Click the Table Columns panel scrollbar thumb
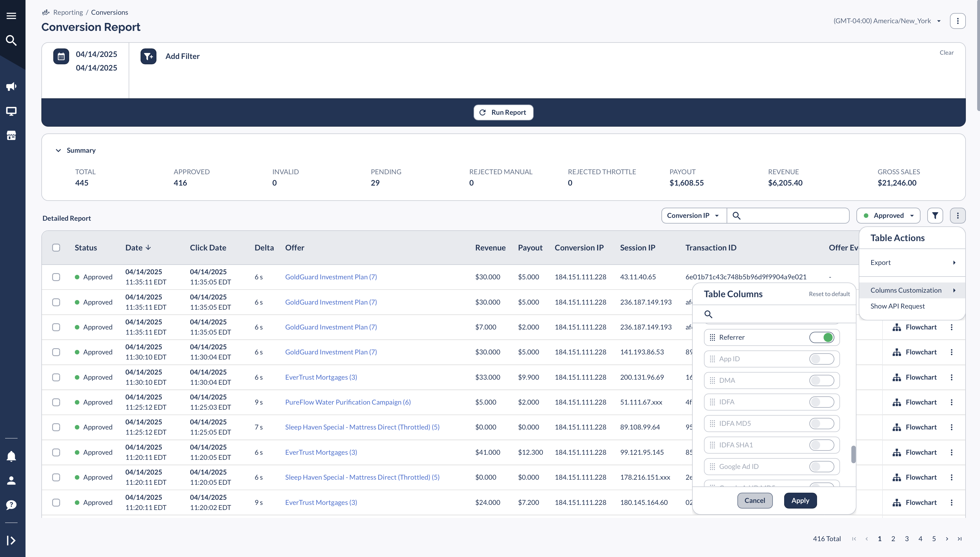Screen dimensions: 980x557 point(853,454)
